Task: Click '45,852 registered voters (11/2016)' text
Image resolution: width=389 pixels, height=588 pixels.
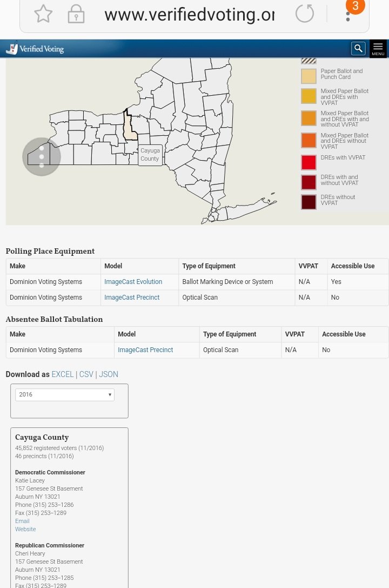Action: click(59, 448)
